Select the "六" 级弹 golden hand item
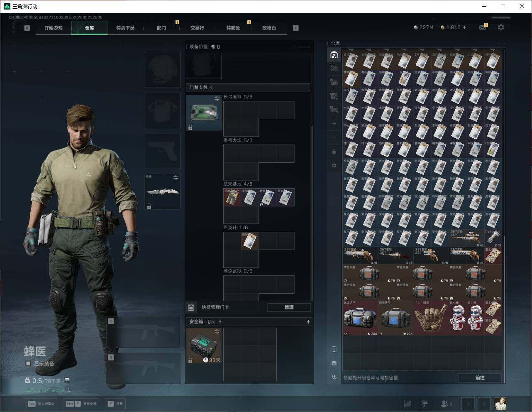This screenshot has width=532, height=412. pos(431,318)
